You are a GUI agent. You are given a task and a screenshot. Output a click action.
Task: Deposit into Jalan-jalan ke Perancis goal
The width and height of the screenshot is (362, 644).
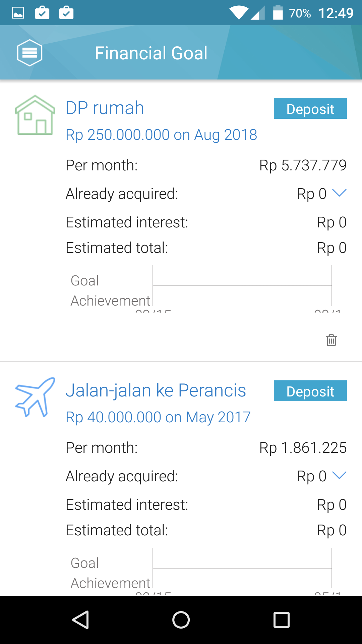tap(310, 391)
